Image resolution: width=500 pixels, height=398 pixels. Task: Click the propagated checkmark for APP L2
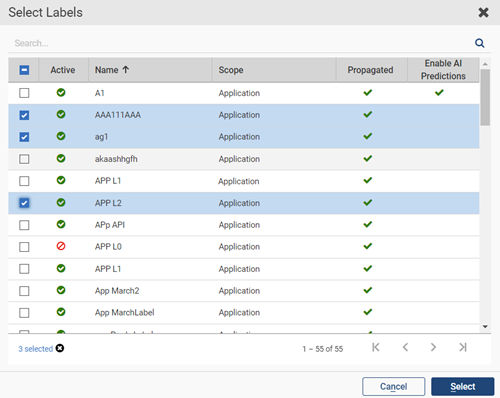(368, 202)
